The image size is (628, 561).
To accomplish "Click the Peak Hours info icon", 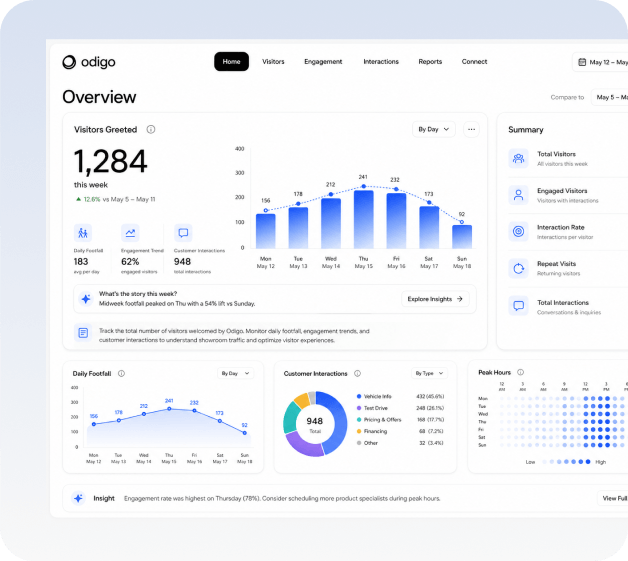I will pos(520,372).
